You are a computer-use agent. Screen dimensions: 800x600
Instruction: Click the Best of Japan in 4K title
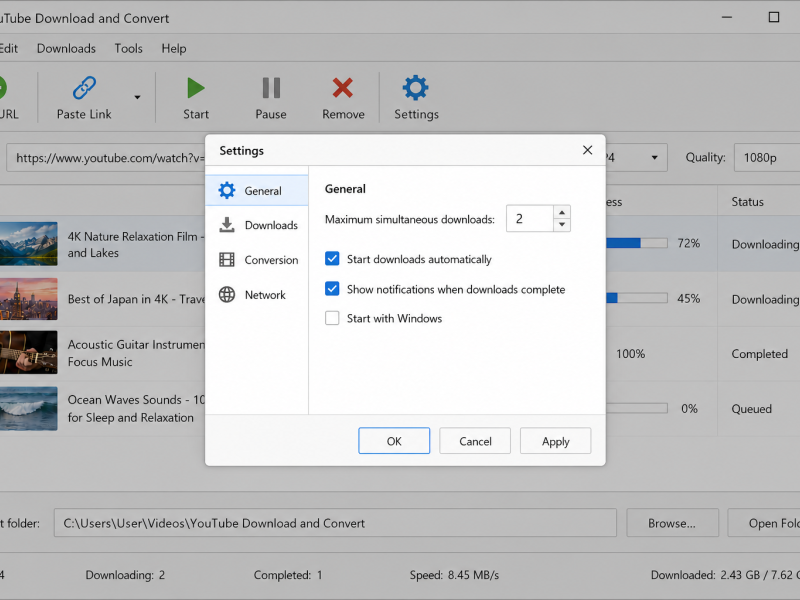[x=136, y=299]
